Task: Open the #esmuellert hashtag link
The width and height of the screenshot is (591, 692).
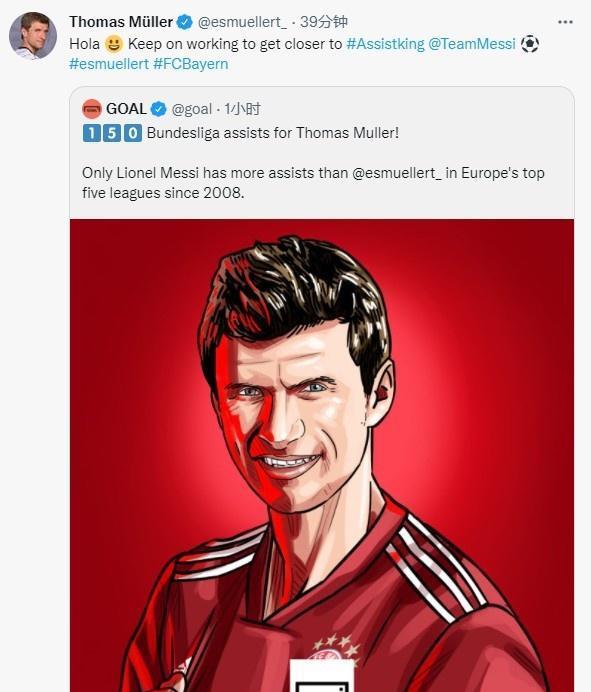Action: click(x=109, y=64)
